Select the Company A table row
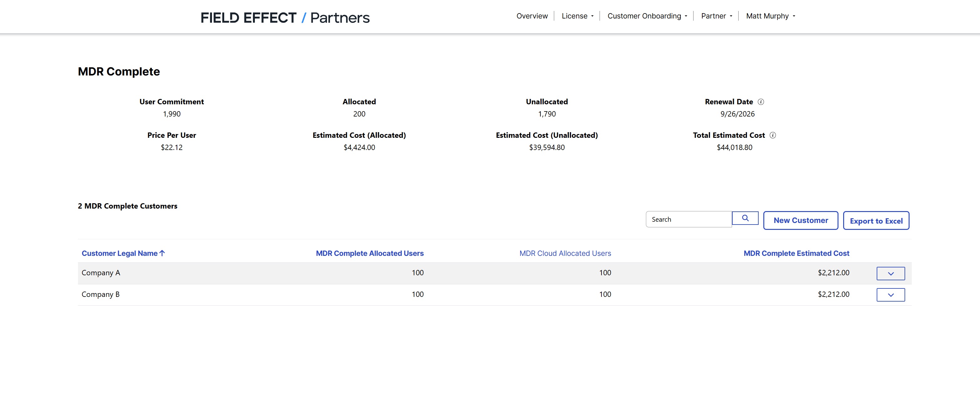The height and width of the screenshot is (414, 980). [x=266, y=273]
